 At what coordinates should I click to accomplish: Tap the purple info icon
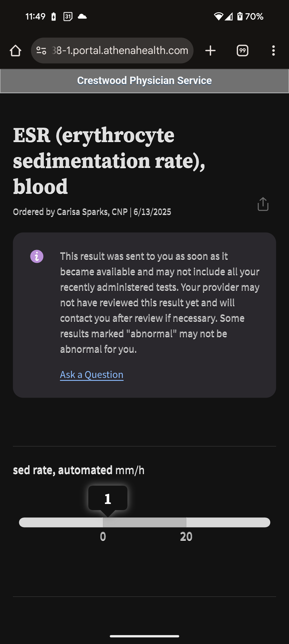coord(37,256)
